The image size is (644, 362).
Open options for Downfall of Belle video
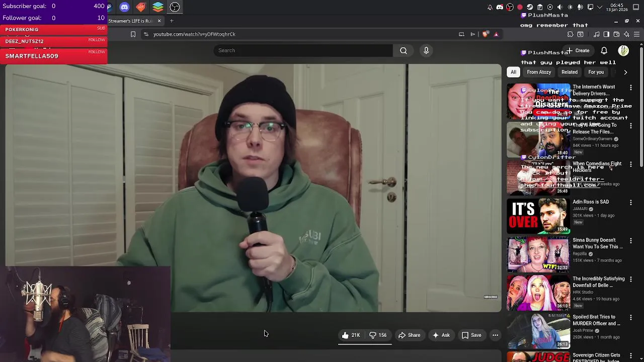pyautogui.click(x=630, y=280)
